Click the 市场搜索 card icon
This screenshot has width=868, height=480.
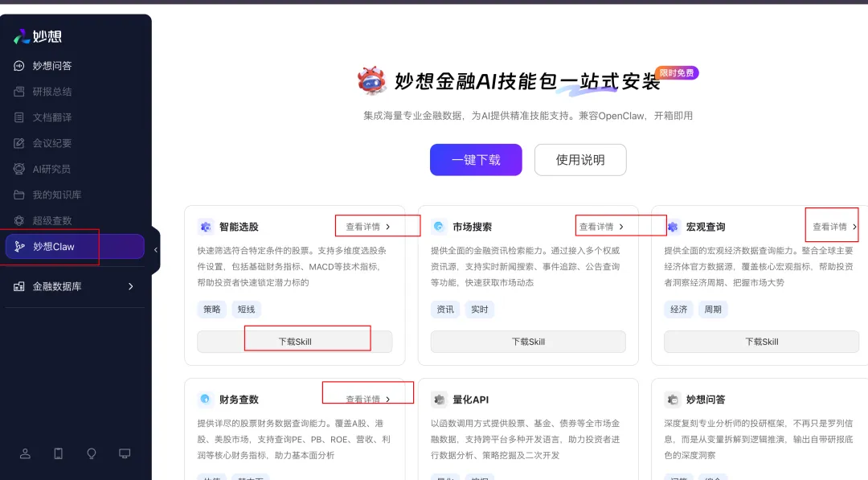click(439, 227)
